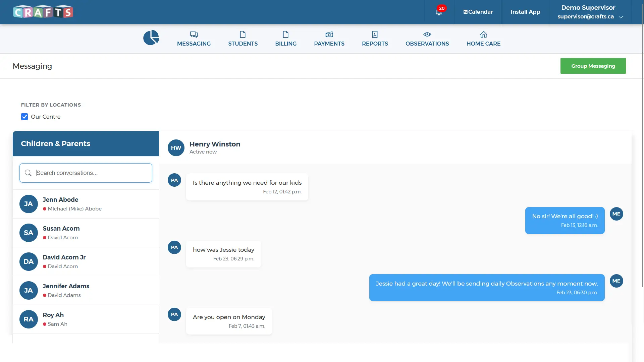
Task: Click Susan Acorn's SA avatar
Action: (x=29, y=233)
